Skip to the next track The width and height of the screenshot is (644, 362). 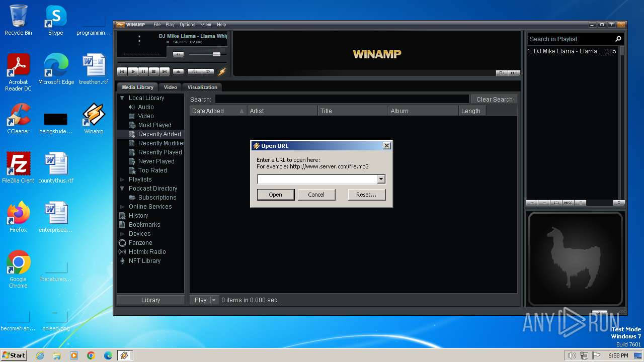[x=165, y=72]
